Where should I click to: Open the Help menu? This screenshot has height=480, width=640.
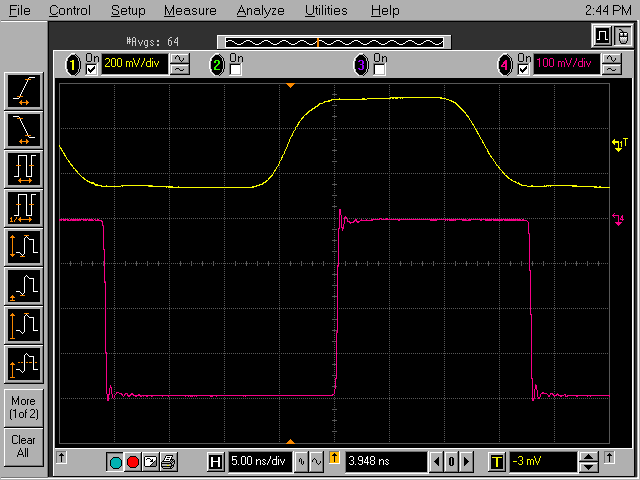pos(385,10)
